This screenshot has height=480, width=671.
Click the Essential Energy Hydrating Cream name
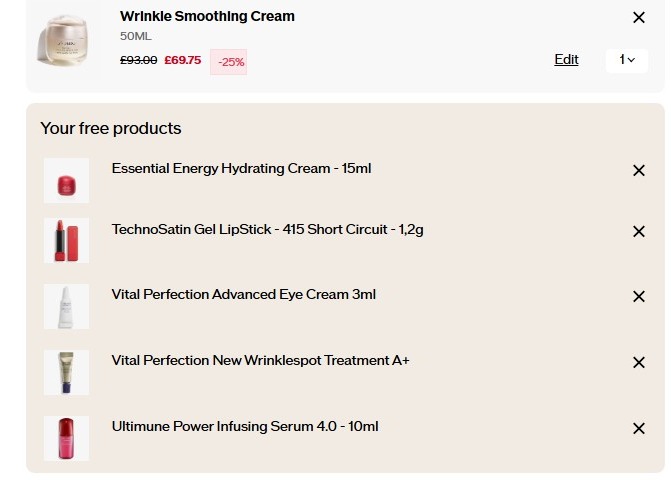coord(241,168)
